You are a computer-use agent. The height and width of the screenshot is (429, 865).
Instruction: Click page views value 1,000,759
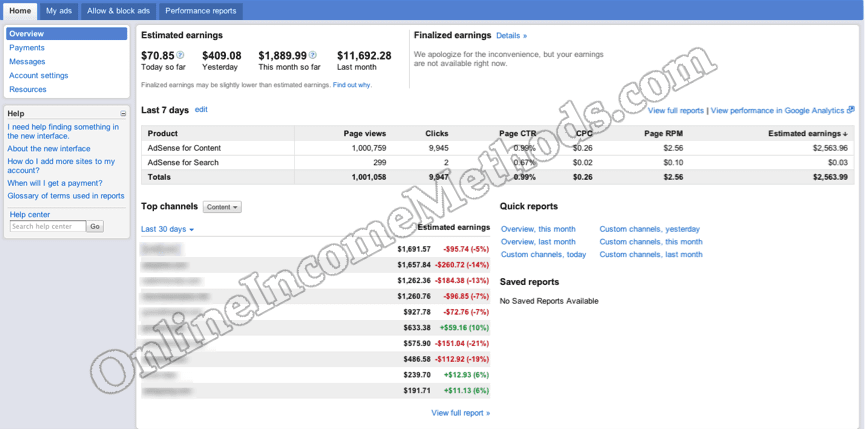[x=369, y=148]
